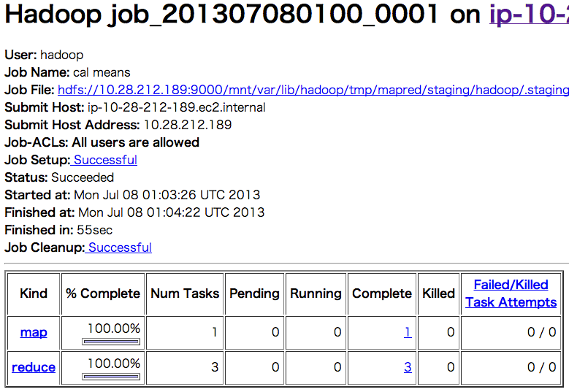Click the Finished at timestamp
Screen dimensions: 569x392
tap(171, 212)
